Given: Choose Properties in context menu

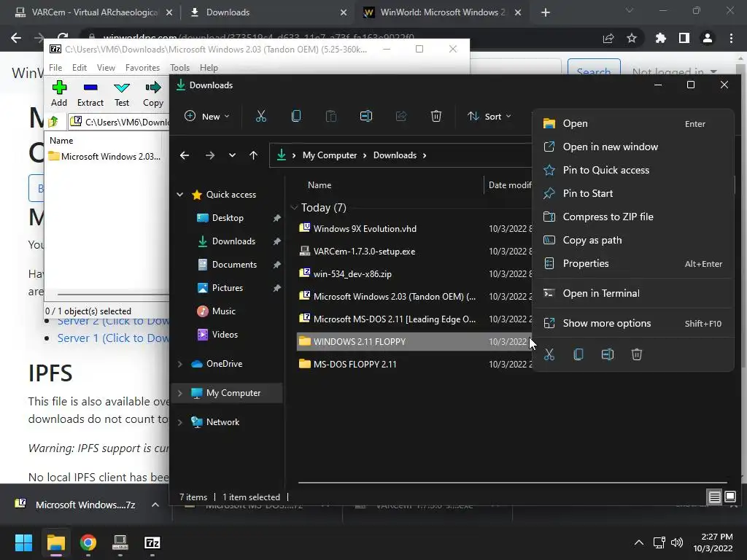Looking at the screenshot, I should [x=632, y=263].
